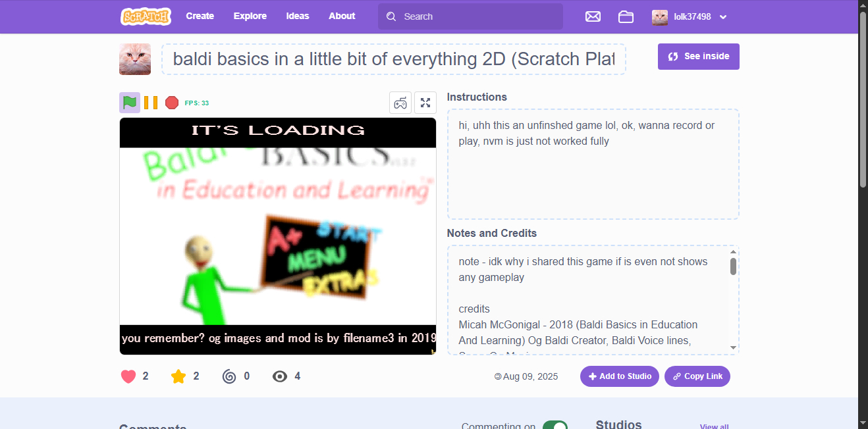
Task: Click the FPS: 33 counter text
Action: point(197,103)
